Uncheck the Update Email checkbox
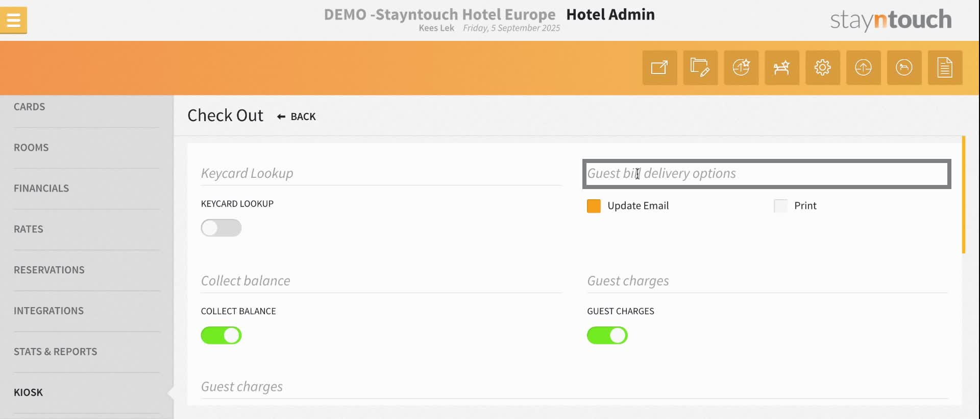 click(594, 206)
